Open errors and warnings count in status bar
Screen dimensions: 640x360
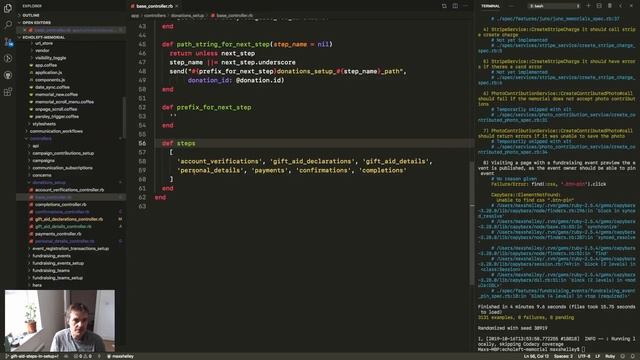[x=82, y=356]
